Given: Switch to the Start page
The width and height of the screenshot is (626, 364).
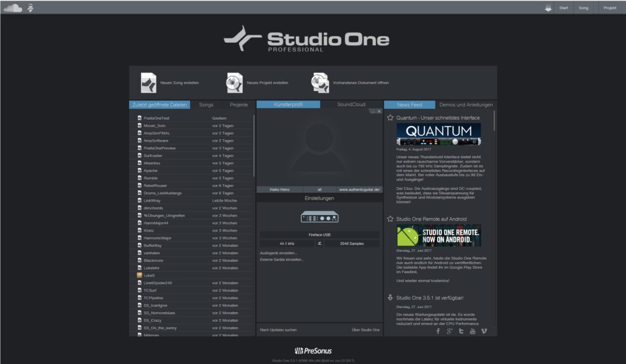Looking at the screenshot, I should [x=563, y=8].
